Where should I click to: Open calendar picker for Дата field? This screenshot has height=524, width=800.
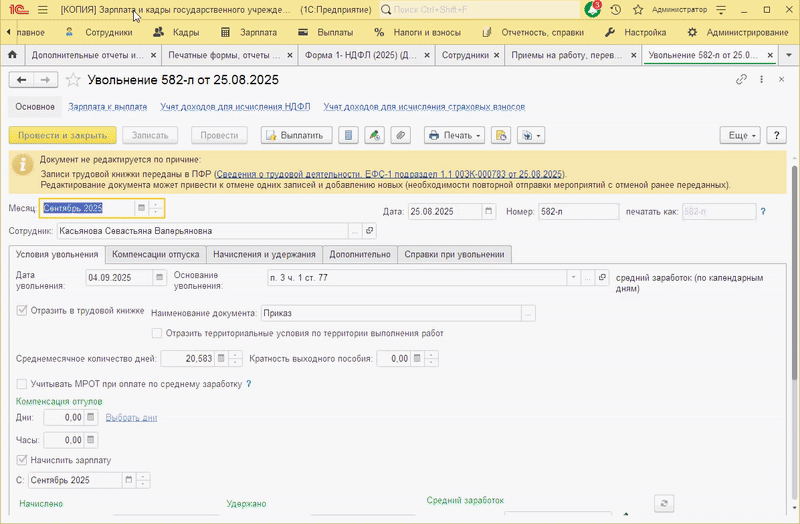[488, 211]
